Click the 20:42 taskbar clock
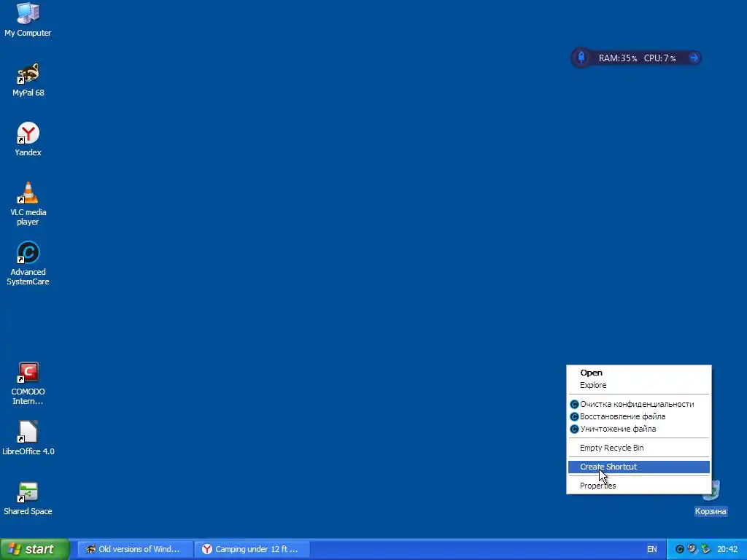 coord(727,550)
